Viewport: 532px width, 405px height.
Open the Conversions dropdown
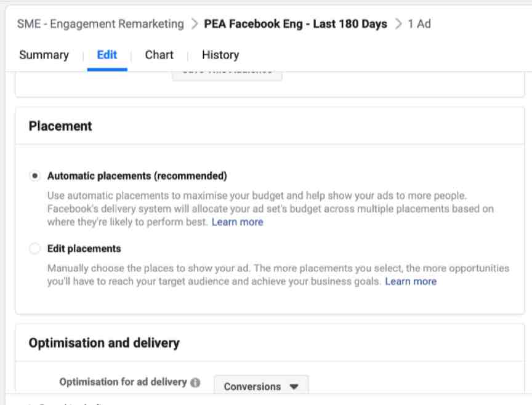(261, 386)
